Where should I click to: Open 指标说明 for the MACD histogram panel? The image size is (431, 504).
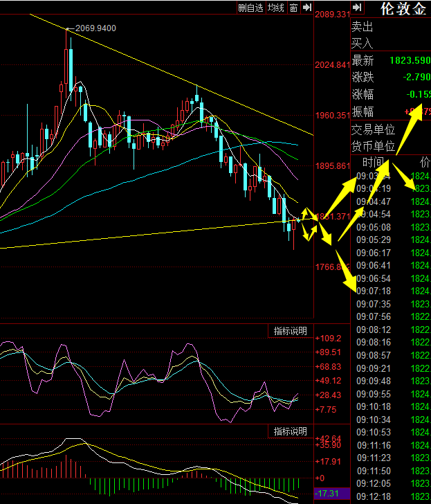[x=291, y=431]
